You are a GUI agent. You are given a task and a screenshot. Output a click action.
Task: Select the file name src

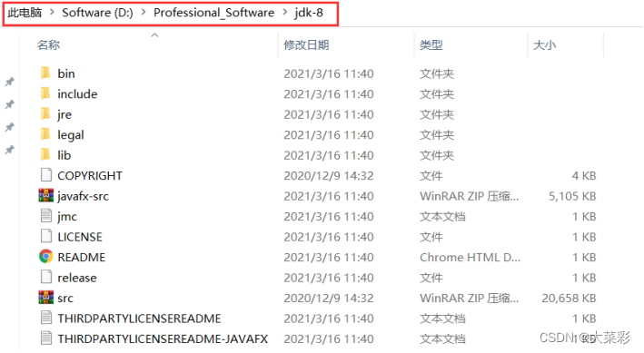[65, 299]
